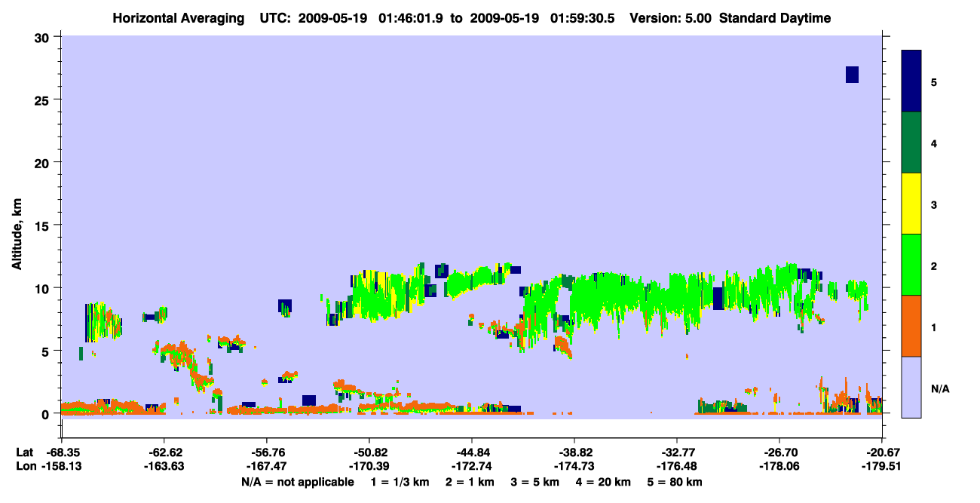Click the longitude value -178.06
The image size is (980, 503).
click(779, 467)
